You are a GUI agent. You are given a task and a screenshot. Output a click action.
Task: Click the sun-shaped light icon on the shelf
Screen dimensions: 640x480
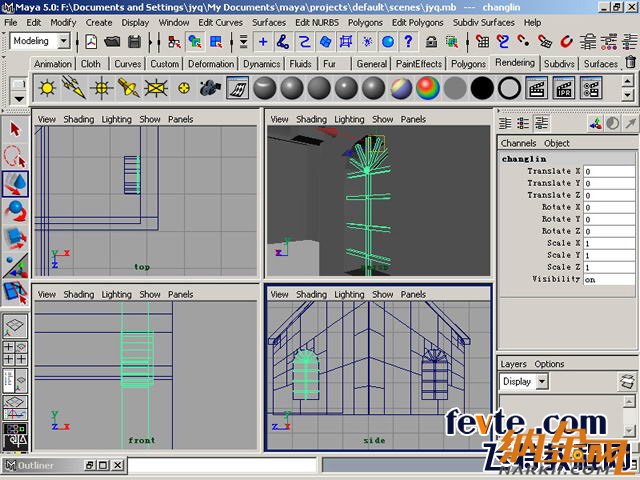pos(47,88)
